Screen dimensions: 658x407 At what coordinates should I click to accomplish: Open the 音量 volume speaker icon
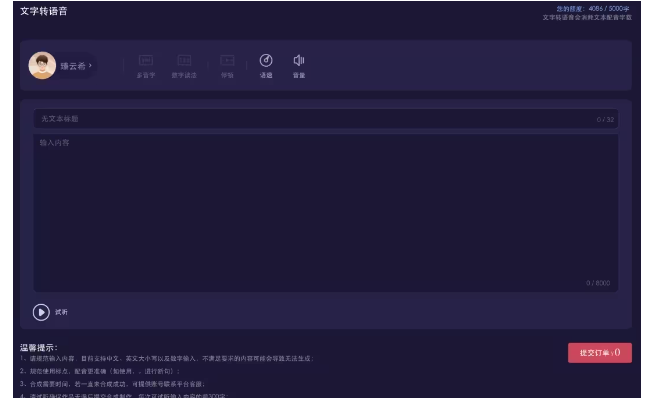pos(299,61)
